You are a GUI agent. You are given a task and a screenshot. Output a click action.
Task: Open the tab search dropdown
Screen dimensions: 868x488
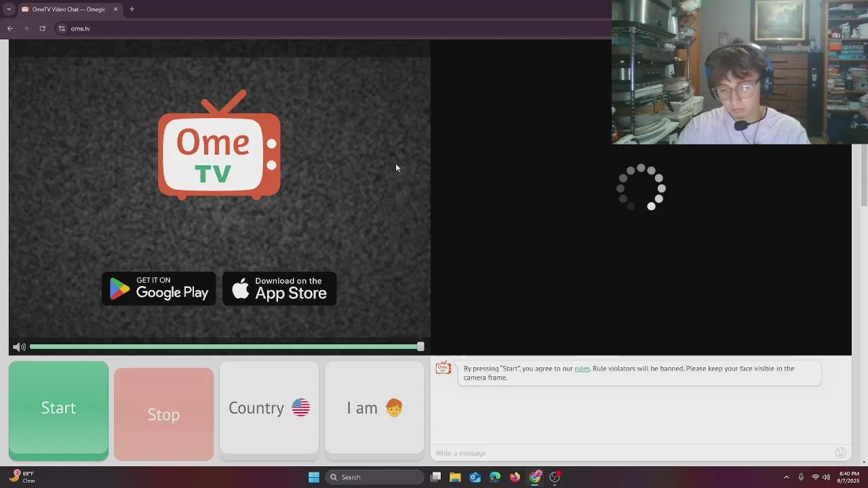(9, 9)
